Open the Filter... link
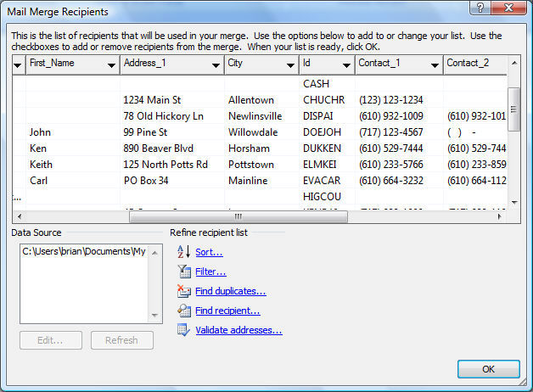The height and width of the screenshot is (392, 533). click(x=210, y=272)
